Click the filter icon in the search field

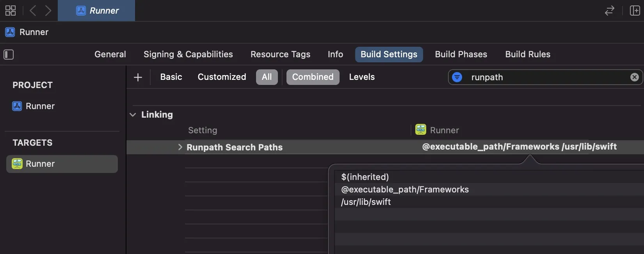(457, 77)
